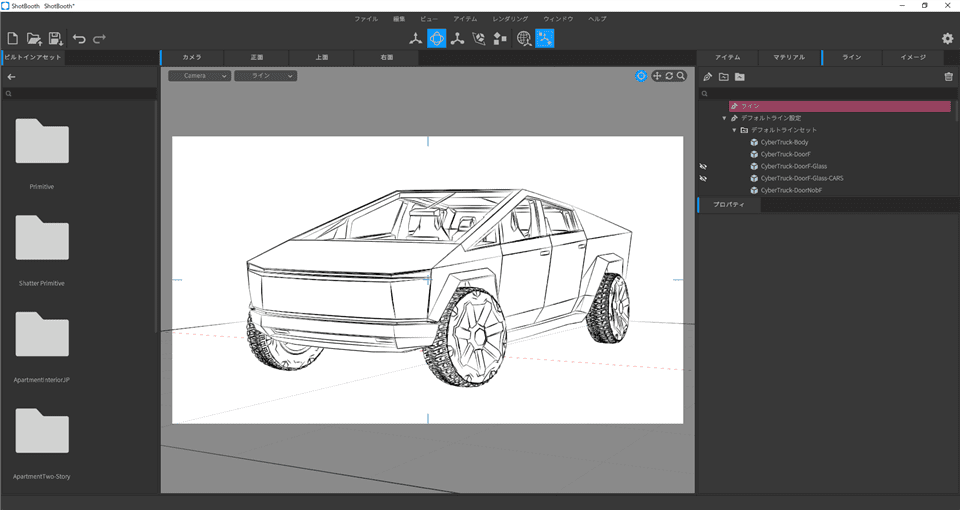Go back in the built-in assets panel
This screenshot has height=510, width=960.
[11, 77]
